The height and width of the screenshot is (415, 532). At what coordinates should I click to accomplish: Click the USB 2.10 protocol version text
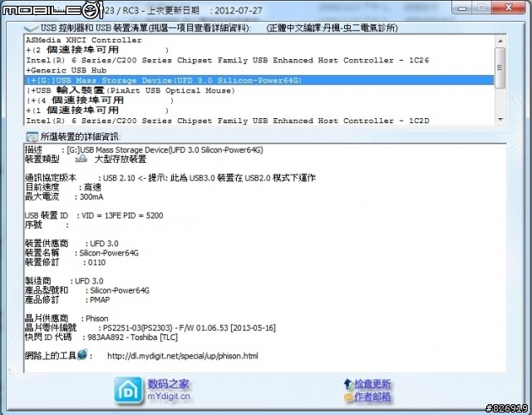pos(119,178)
